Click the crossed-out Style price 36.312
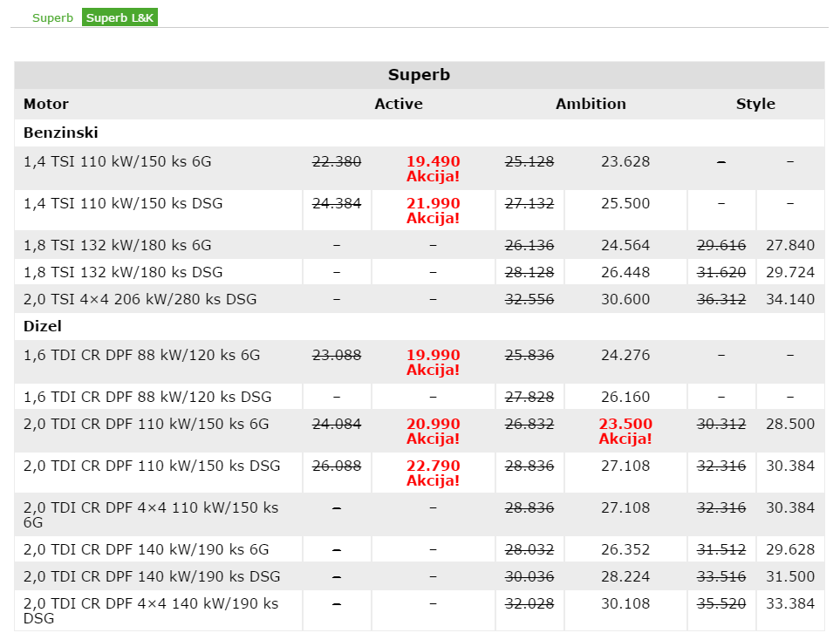Viewport: 840px width, 633px height. click(721, 299)
